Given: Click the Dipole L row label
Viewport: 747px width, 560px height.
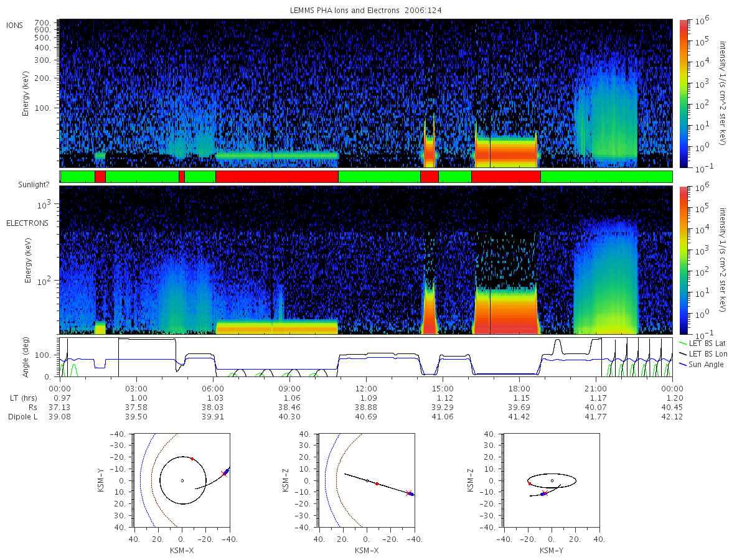Looking at the screenshot, I should pyautogui.click(x=22, y=416).
